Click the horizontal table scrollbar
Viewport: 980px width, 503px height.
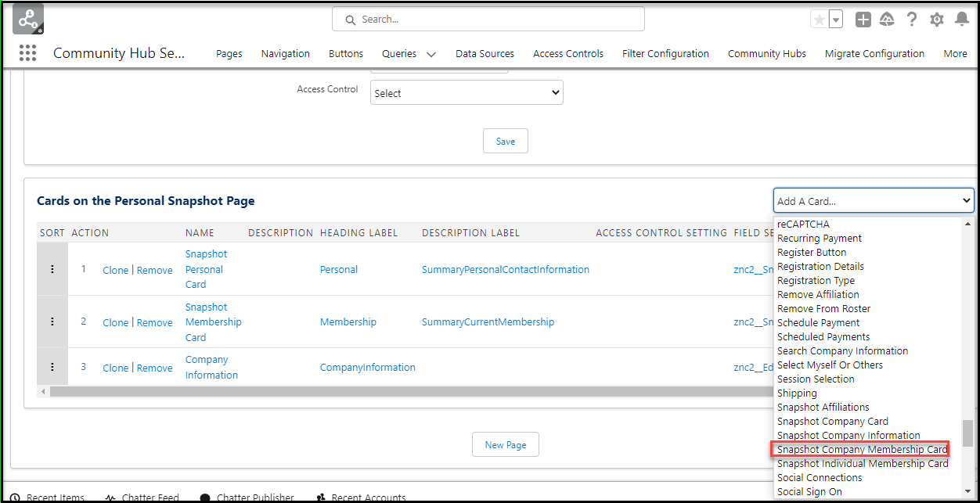[x=391, y=391]
